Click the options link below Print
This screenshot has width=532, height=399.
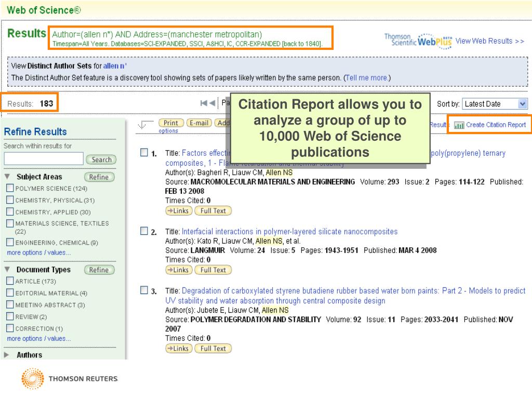(x=168, y=131)
